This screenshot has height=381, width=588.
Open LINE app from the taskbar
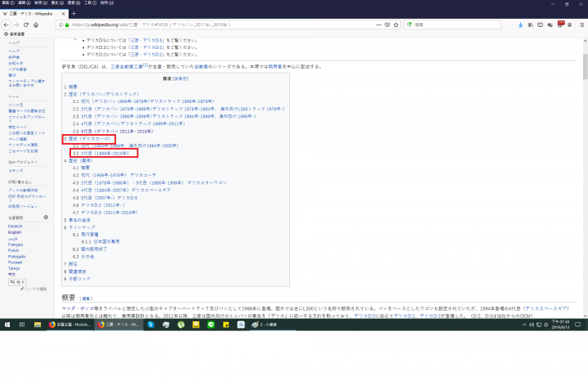[x=211, y=325]
